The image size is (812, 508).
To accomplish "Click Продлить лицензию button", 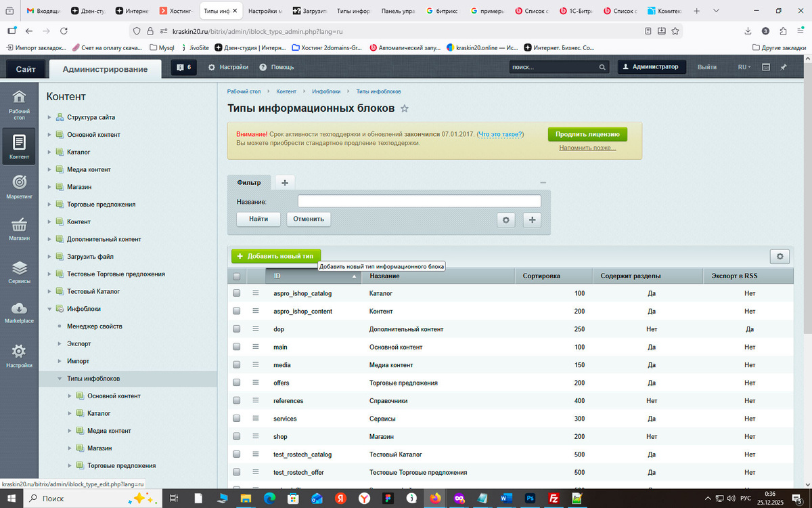I will pyautogui.click(x=587, y=134).
